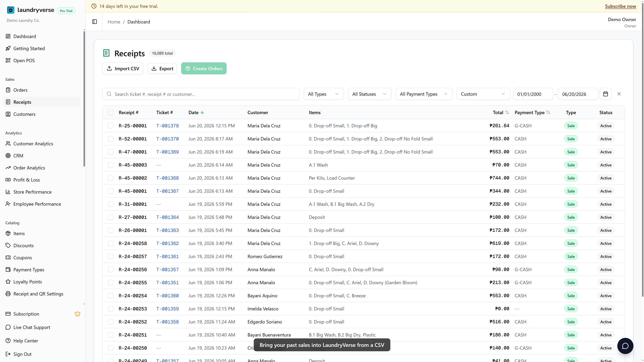Check the box for receipt R-24-00254
Viewport: 644px width, 362px height.
(x=111, y=295)
